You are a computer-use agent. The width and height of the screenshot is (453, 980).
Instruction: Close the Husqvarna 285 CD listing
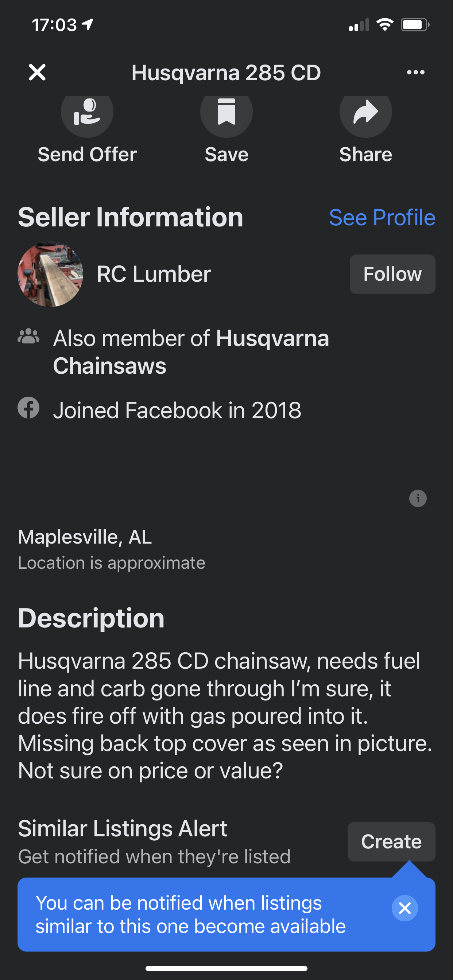tap(37, 72)
